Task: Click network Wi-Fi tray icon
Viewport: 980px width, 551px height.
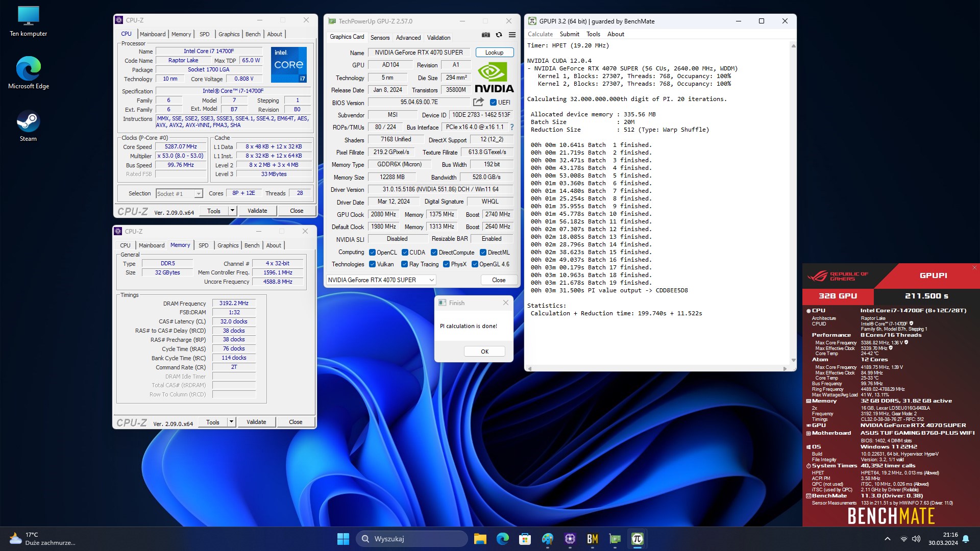Action: [903, 539]
